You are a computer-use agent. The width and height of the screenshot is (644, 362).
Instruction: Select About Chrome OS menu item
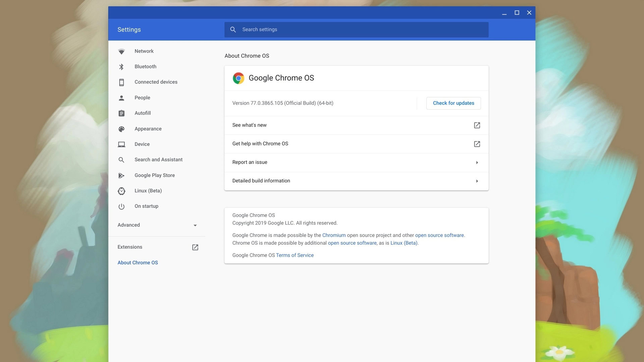tap(138, 262)
